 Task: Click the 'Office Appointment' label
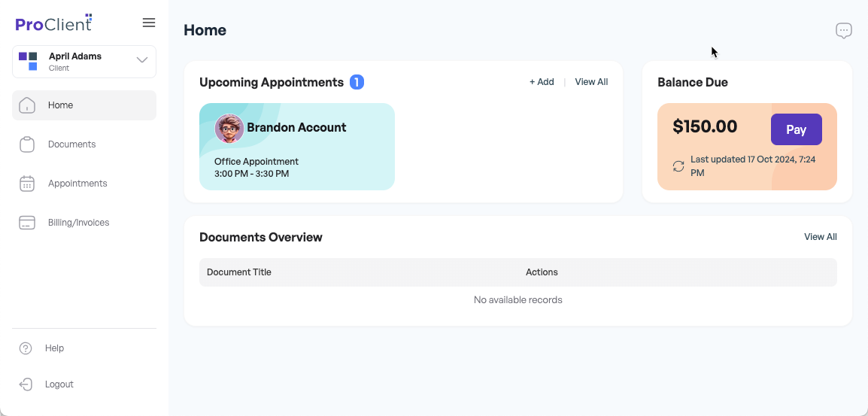tap(256, 162)
